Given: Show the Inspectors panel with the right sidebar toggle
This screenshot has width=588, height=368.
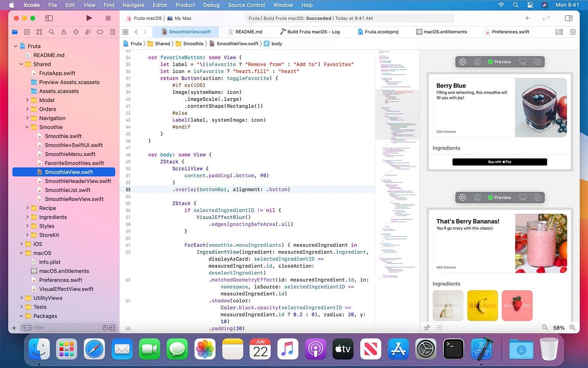Looking at the screenshot, I should click(x=569, y=18).
